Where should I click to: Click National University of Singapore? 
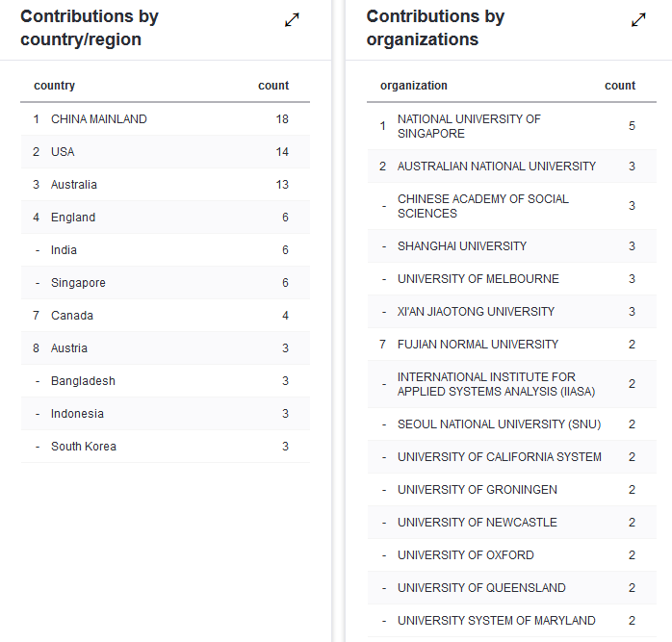point(469,126)
